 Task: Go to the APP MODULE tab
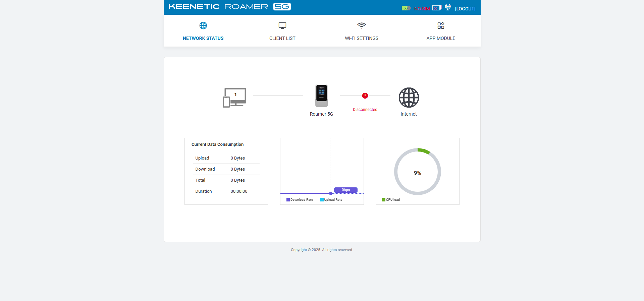[x=441, y=38]
